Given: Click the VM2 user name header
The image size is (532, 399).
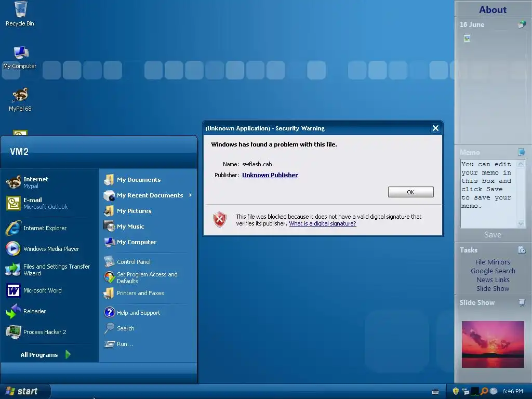Looking at the screenshot, I should (x=19, y=152).
